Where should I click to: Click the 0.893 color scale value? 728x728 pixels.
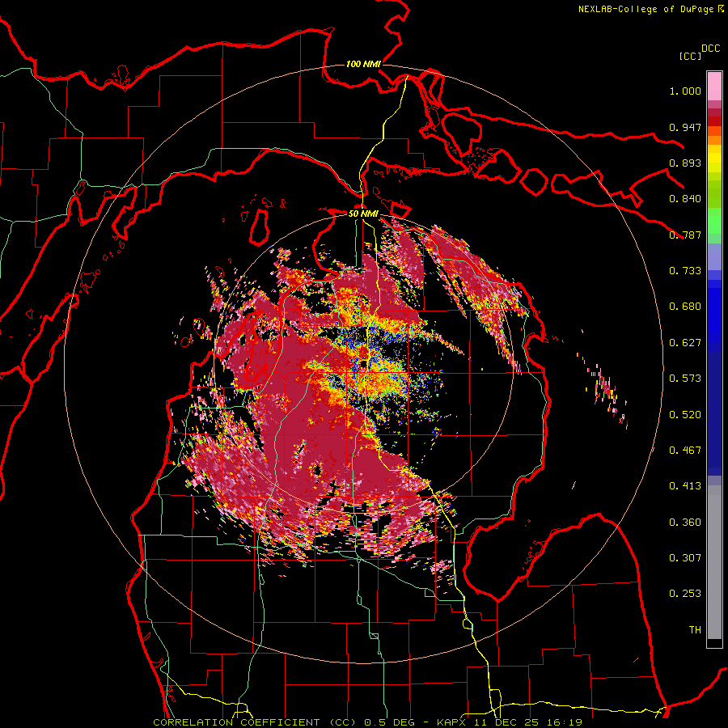pyautogui.click(x=685, y=163)
